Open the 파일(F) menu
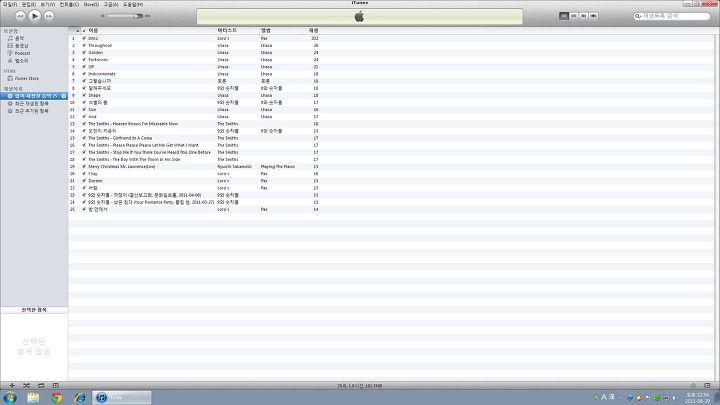The image size is (720, 405). [10, 4]
